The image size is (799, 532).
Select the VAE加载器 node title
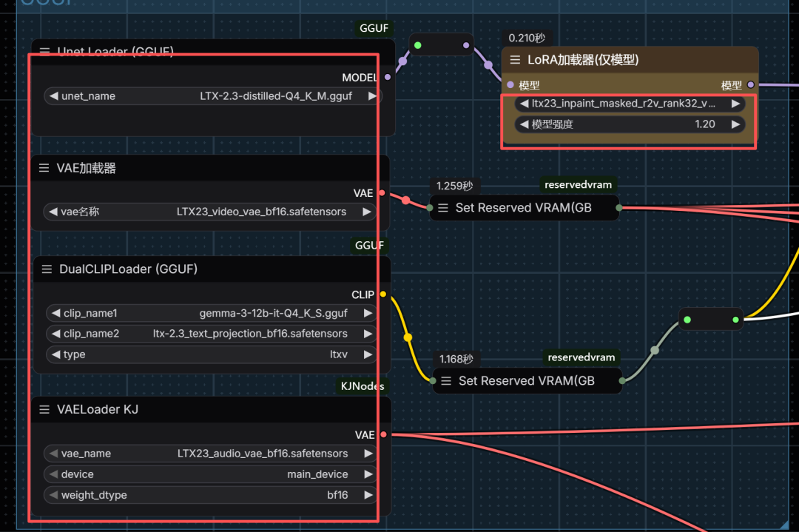tap(86, 168)
